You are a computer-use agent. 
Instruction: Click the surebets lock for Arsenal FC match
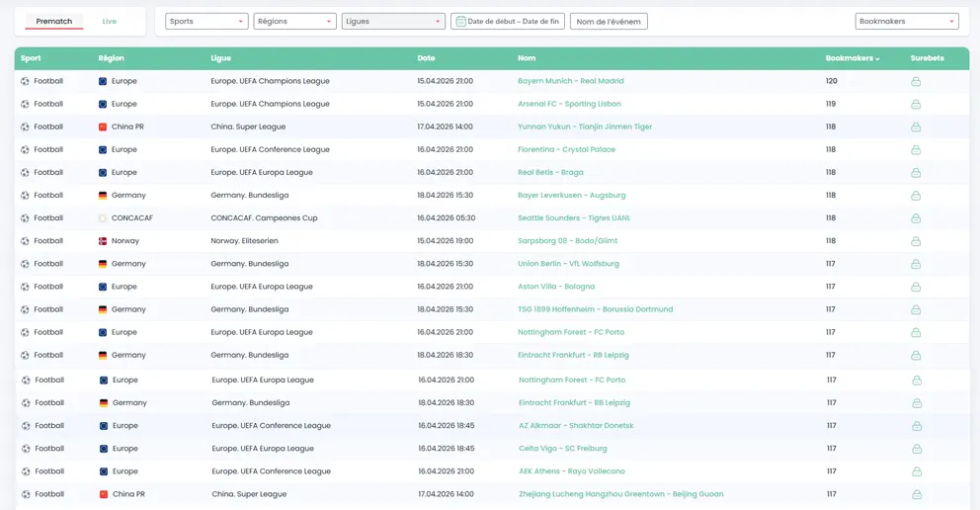click(915, 105)
